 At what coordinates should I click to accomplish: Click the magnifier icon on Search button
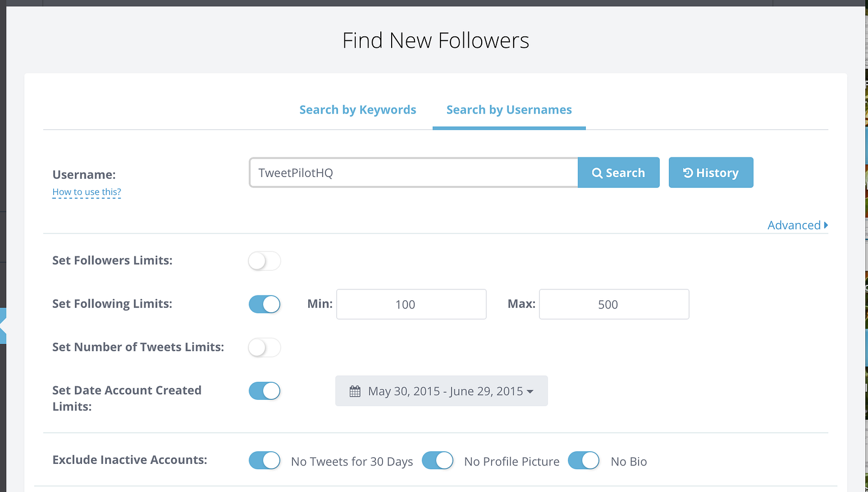pos(597,173)
